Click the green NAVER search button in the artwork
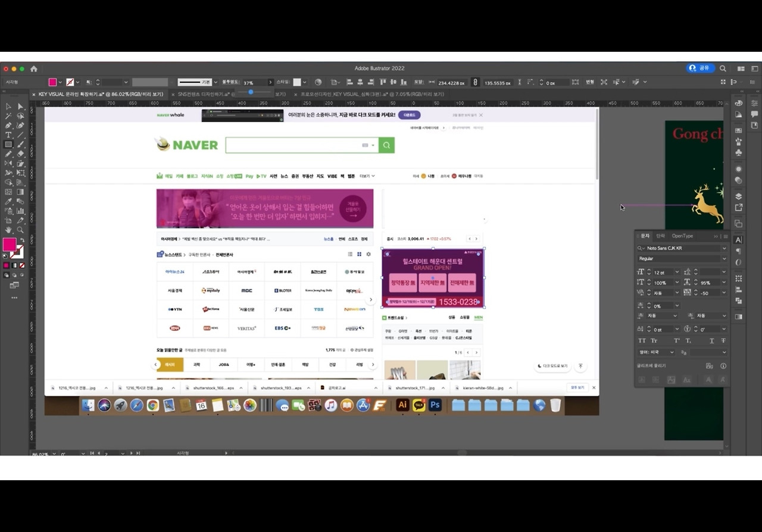The width and height of the screenshot is (762, 532). (x=386, y=145)
